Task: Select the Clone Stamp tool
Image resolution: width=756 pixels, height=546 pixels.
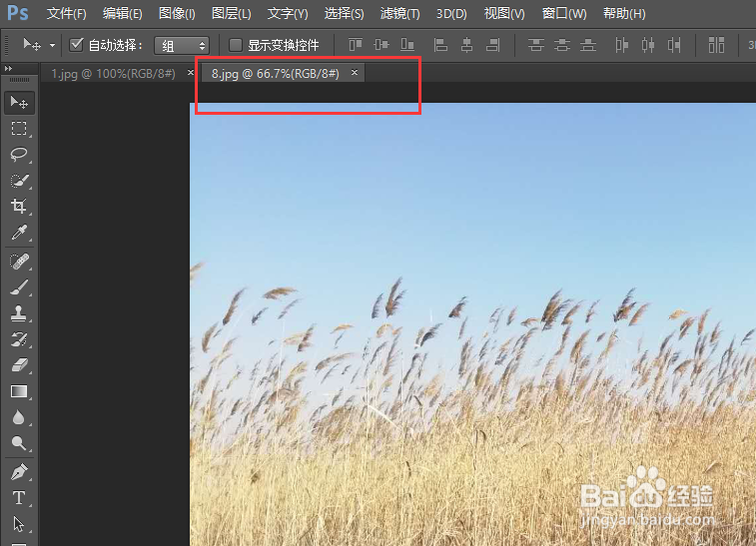Action: pyautogui.click(x=19, y=313)
